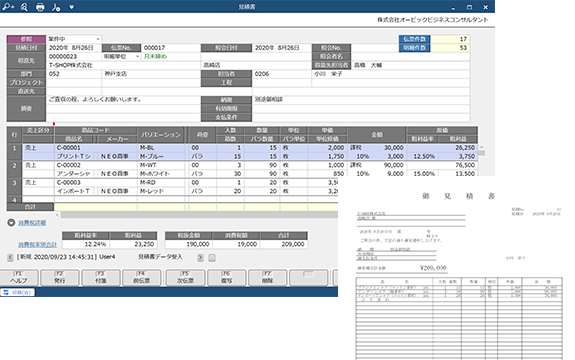Click the 切替(W) switch tab at bottom
575x360 pixels.
18,292
